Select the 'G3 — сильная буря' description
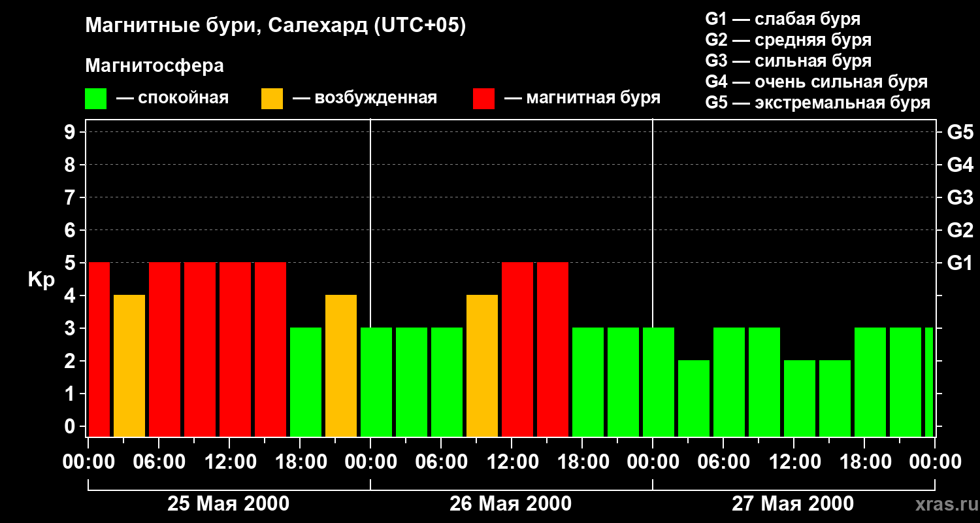Viewport: 980px width, 523px height. coord(789,61)
